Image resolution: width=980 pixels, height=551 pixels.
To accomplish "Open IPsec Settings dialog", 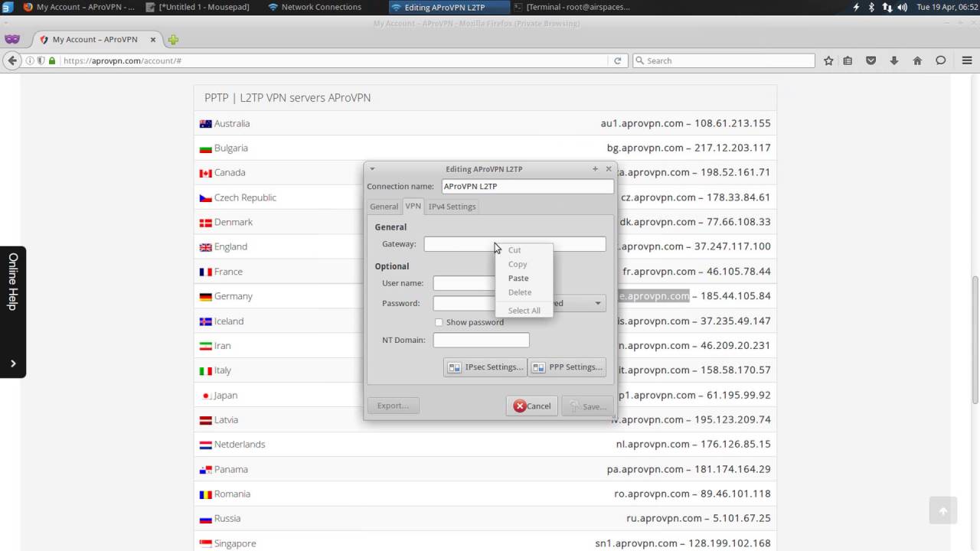I will [x=485, y=367].
